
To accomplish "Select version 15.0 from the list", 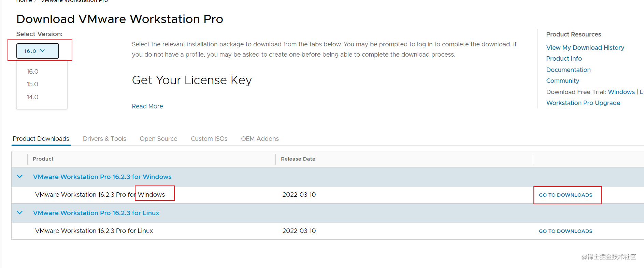I will click(x=32, y=84).
